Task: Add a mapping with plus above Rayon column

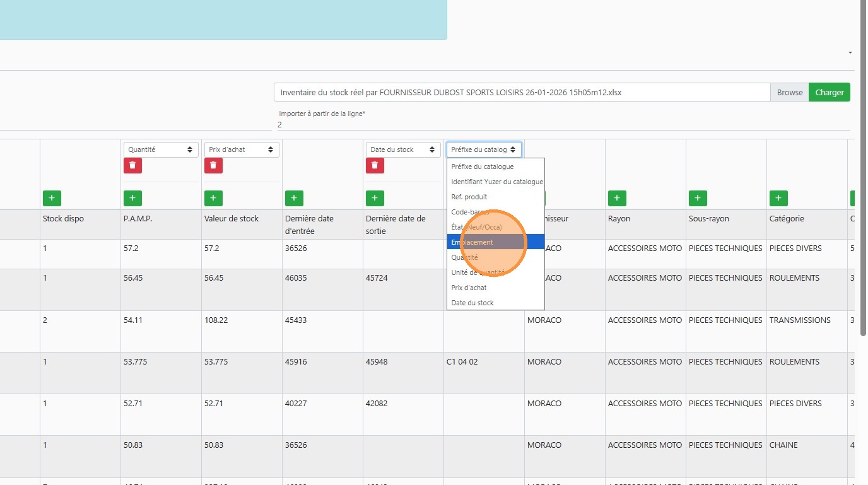Action: 617,198
